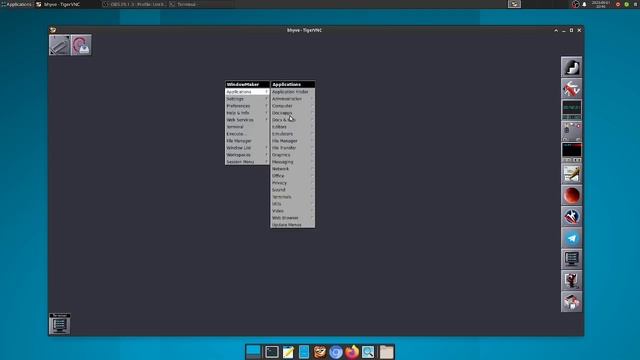Open the Office submenu

(292, 176)
